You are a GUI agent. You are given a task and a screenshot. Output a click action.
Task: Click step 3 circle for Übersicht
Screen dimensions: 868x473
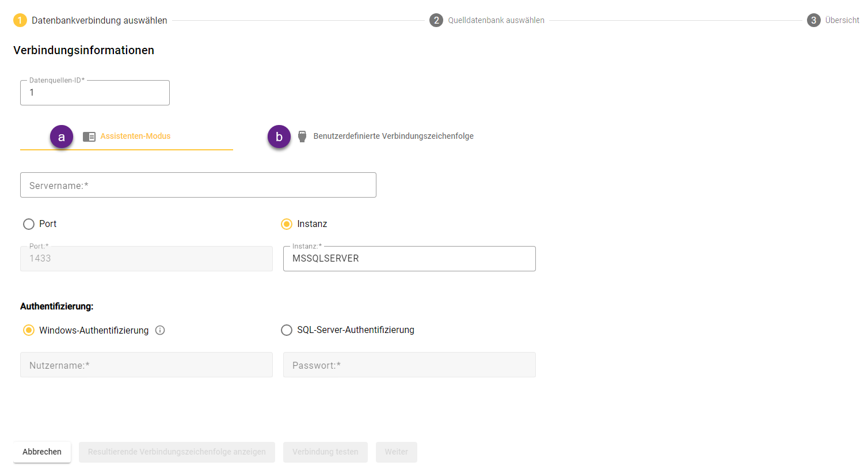[x=813, y=20]
